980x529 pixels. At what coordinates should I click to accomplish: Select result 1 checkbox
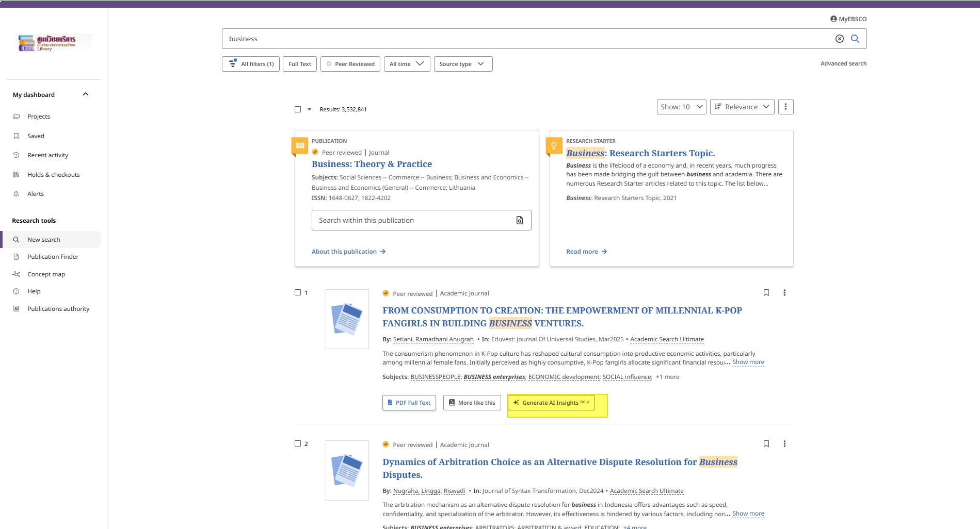pyautogui.click(x=298, y=292)
